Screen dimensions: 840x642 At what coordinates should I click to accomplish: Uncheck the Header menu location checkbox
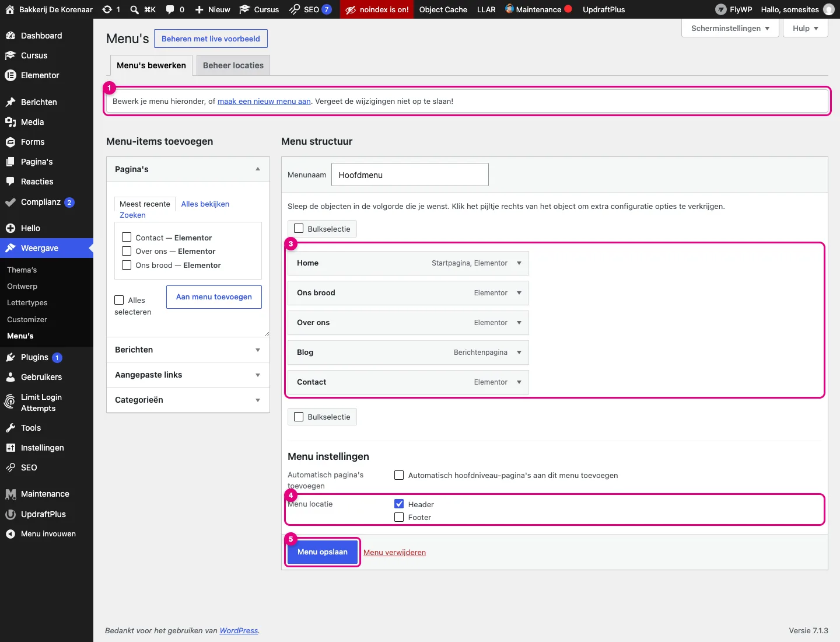pyautogui.click(x=399, y=504)
